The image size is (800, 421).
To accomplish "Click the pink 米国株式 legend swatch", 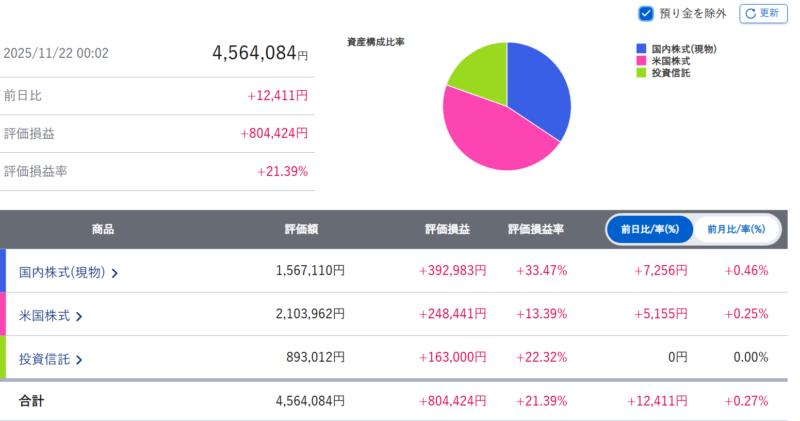I will pos(641,61).
